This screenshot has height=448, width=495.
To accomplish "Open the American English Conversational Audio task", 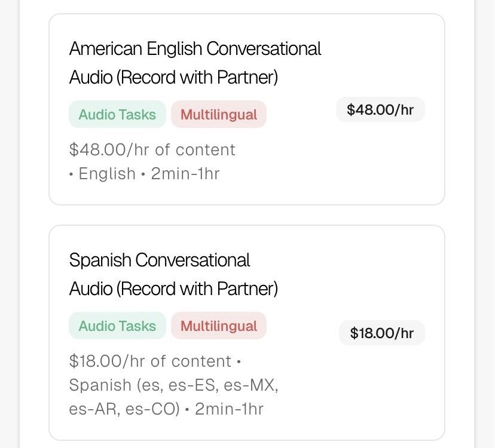I will coord(195,48).
